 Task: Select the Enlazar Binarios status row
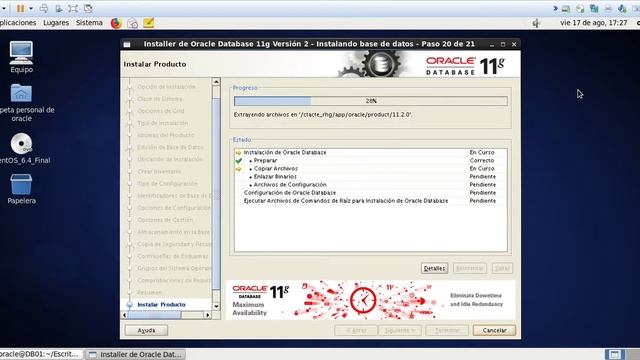pos(370,177)
